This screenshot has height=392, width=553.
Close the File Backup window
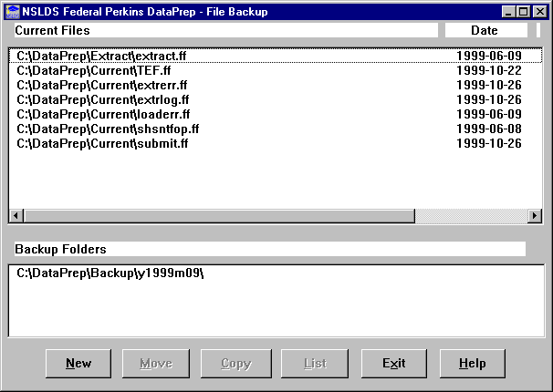540,12
